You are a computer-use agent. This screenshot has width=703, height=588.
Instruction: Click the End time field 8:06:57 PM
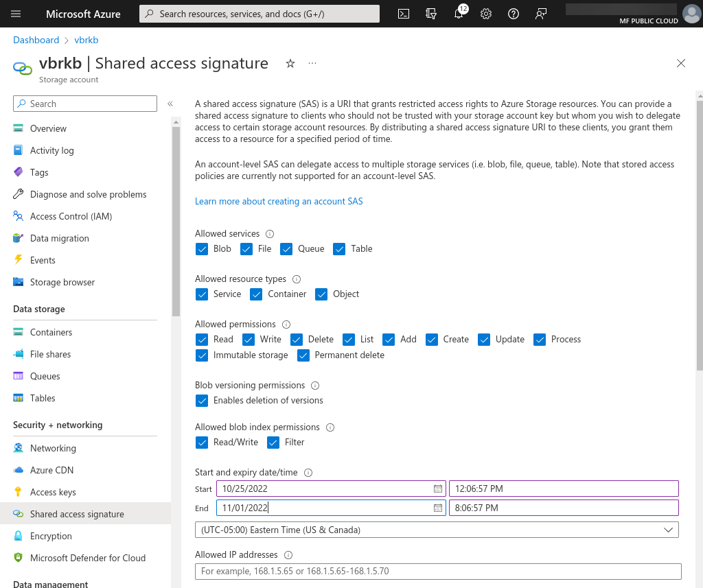[x=564, y=508]
